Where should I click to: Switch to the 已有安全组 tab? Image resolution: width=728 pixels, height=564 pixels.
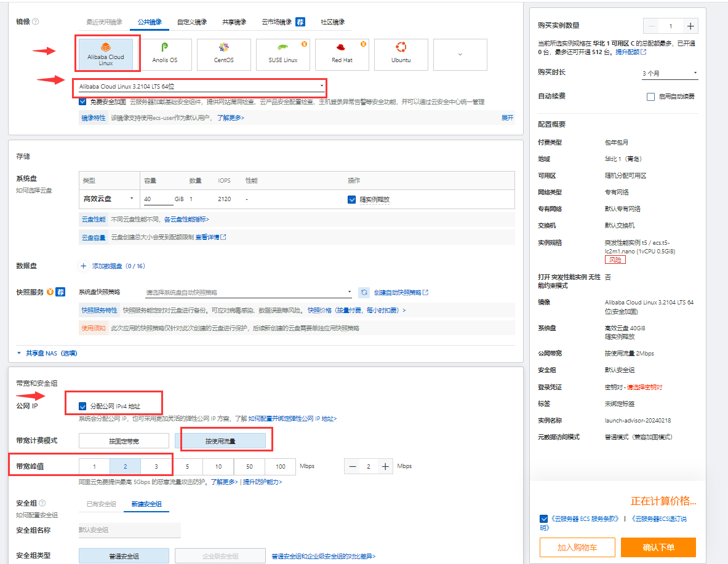pos(101,504)
